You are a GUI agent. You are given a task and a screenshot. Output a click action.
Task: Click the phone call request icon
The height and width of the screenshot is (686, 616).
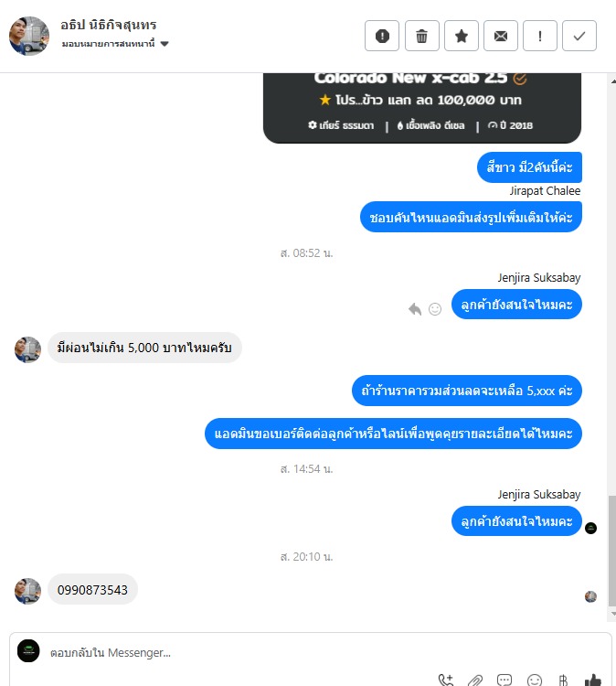click(446, 680)
